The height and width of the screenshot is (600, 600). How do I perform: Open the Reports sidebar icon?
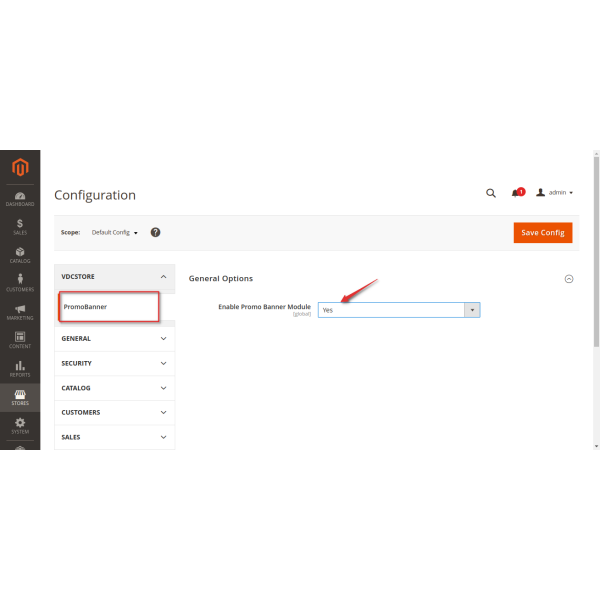coord(20,369)
